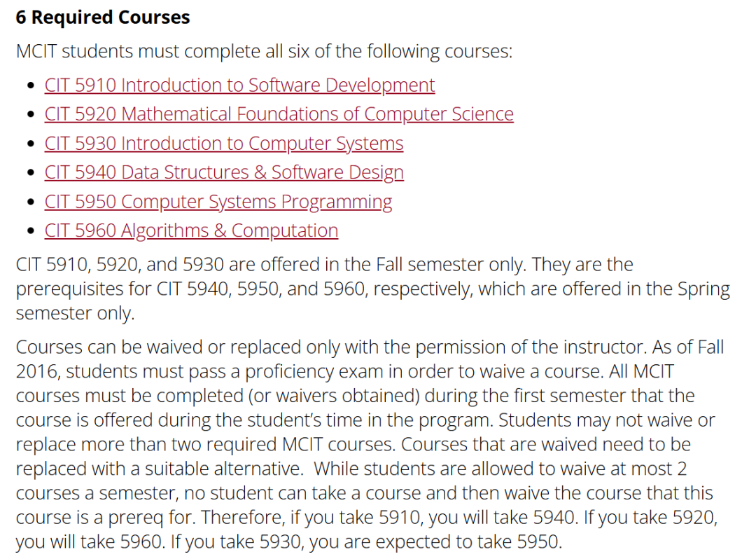
Task: Open the CIT 5910 Introduction to Software Development link
Action: [x=239, y=85]
